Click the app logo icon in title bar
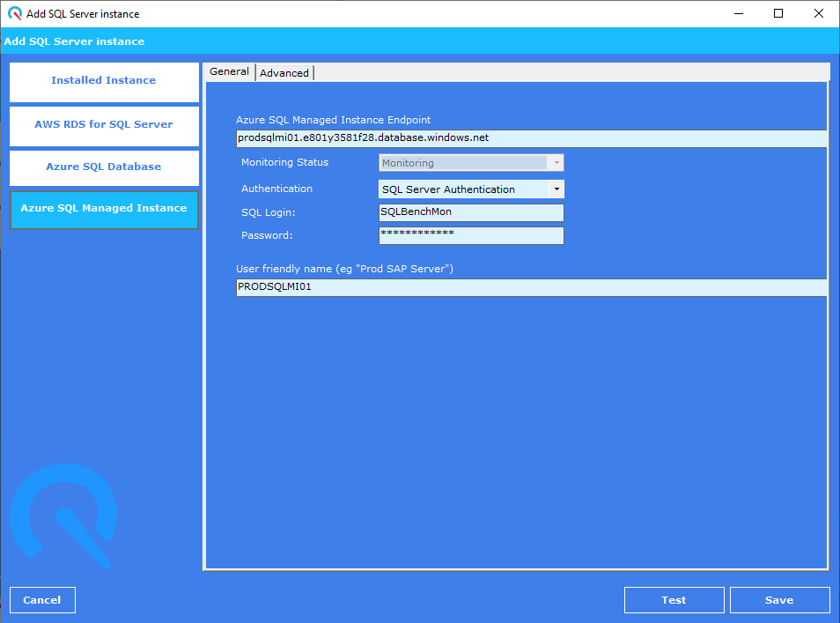 (14, 13)
